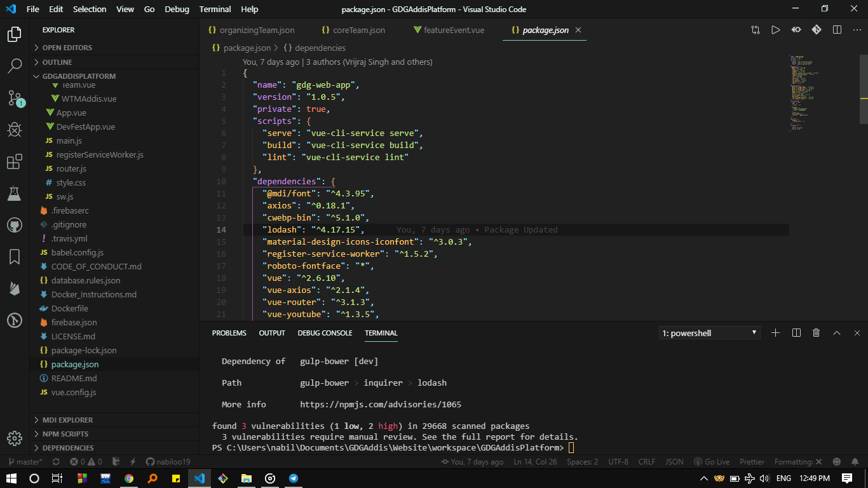Click the Run Code play icon
This screenshot has width=868, height=488.
[x=775, y=29]
